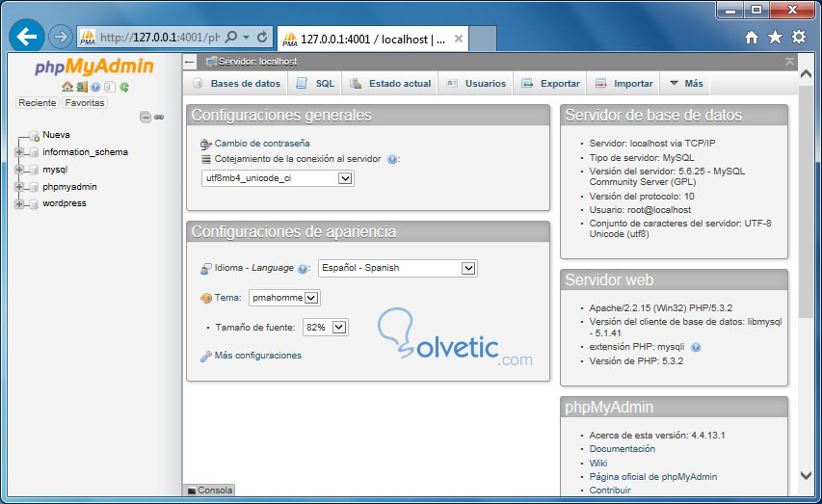Click the Cambio de contraseña link

(262, 144)
